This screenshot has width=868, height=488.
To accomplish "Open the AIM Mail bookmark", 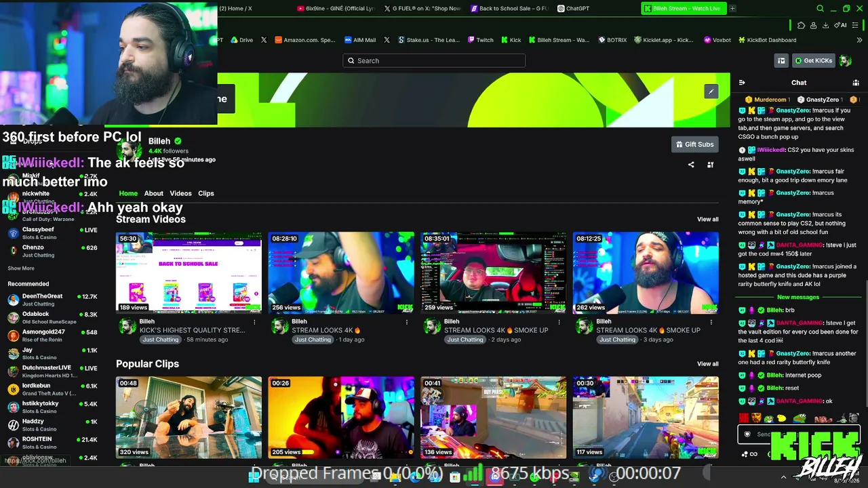I will coord(359,40).
